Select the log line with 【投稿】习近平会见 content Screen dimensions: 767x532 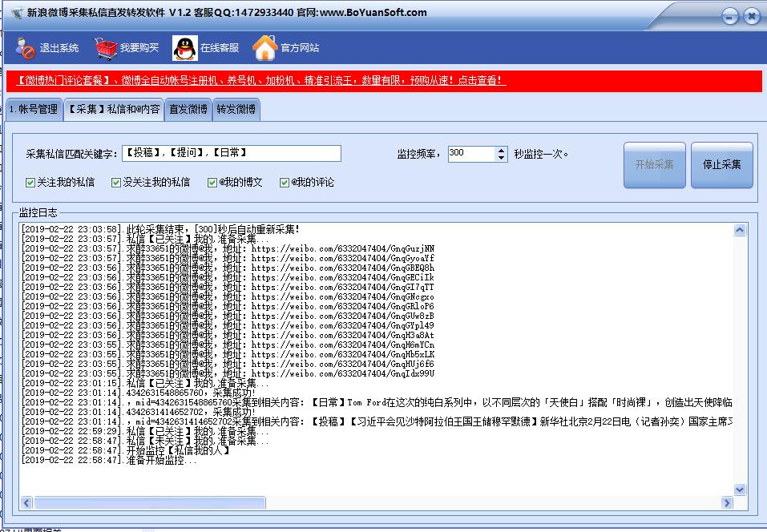(377, 421)
